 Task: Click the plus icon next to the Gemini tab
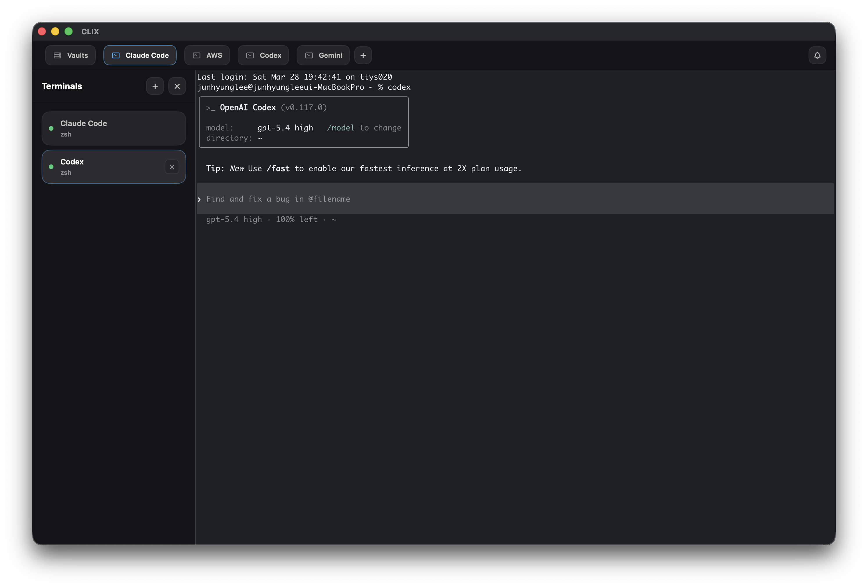[x=363, y=55]
